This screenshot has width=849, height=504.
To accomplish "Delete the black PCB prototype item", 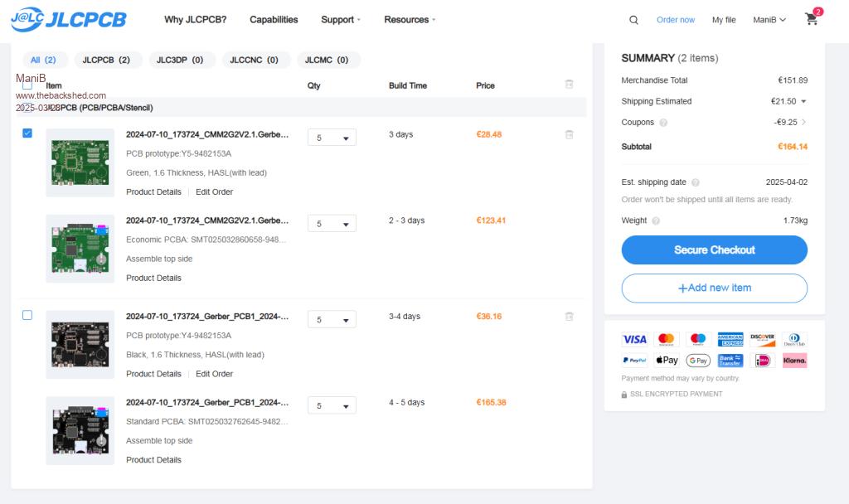I will (569, 317).
